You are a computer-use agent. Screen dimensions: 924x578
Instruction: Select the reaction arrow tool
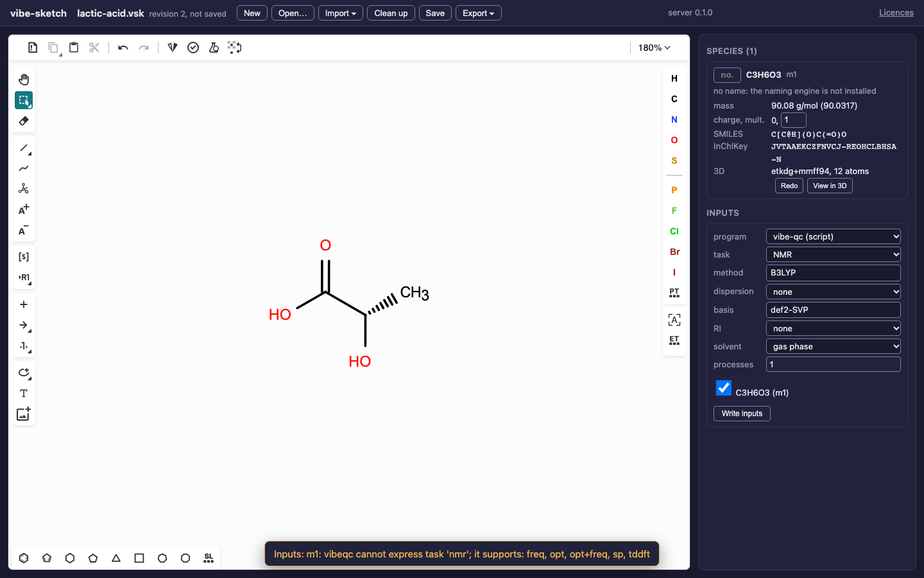coord(24,325)
